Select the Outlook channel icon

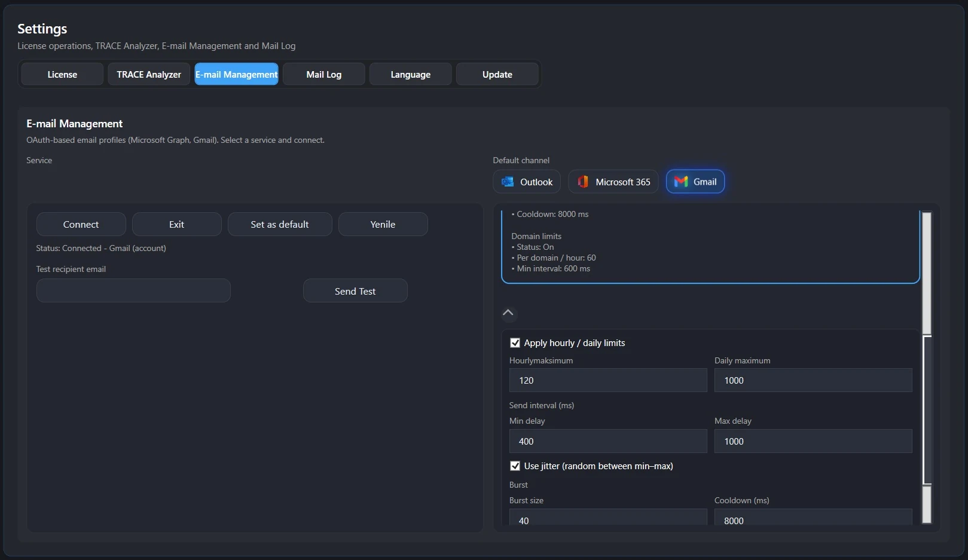click(x=508, y=182)
